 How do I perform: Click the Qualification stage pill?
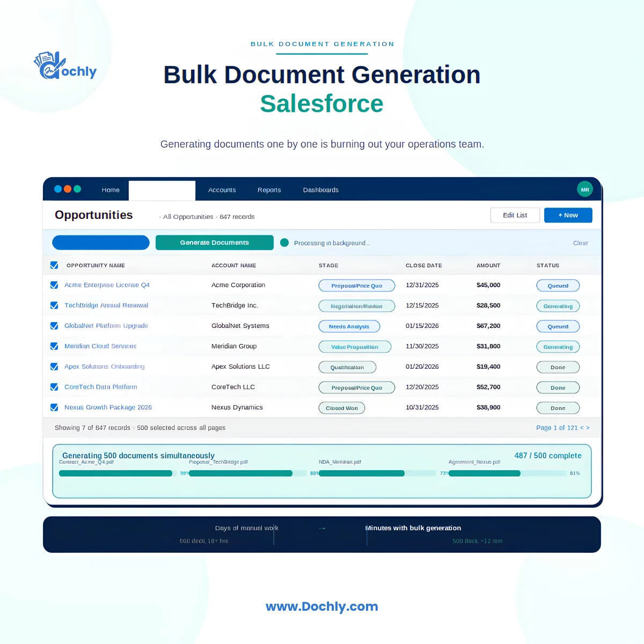[347, 367]
